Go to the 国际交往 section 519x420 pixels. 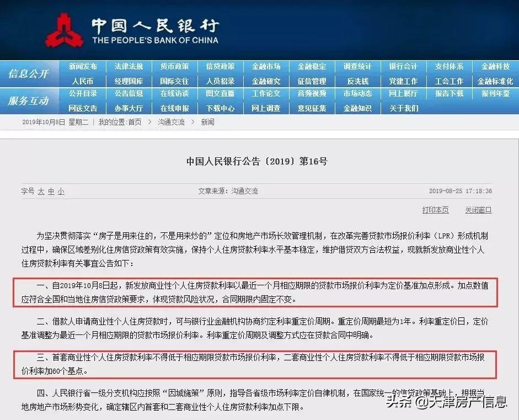click(x=174, y=81)
